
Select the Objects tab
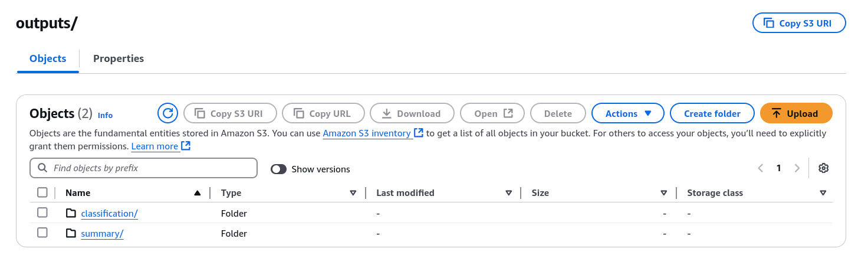(x=48, y=58)
